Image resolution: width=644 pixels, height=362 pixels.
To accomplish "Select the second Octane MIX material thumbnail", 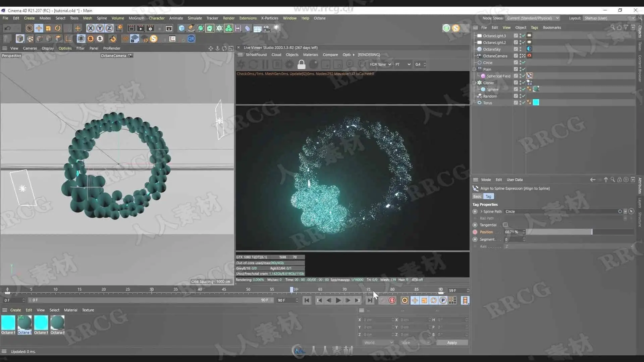I will pyautogui.click(x=24, y=323).
